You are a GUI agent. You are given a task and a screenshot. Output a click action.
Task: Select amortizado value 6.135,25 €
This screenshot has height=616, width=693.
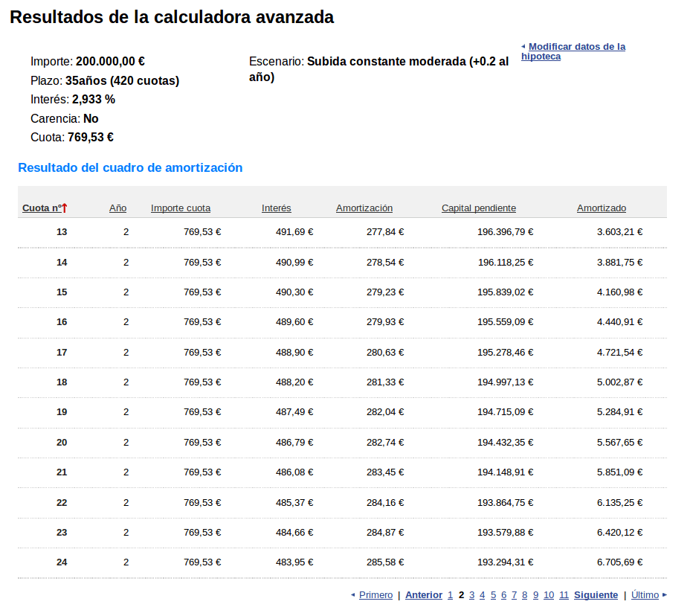click(x=619, y=502)
